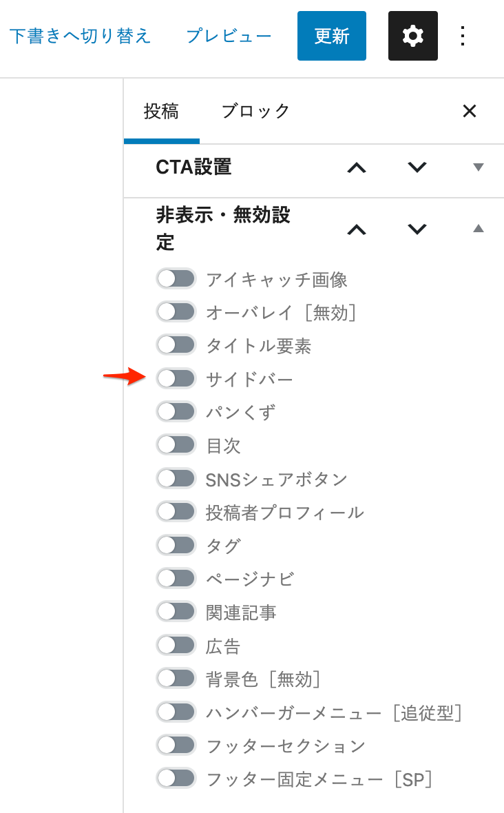Open the プレビュー link
This screenshot has height=813, width=504.
click(229, 36)
